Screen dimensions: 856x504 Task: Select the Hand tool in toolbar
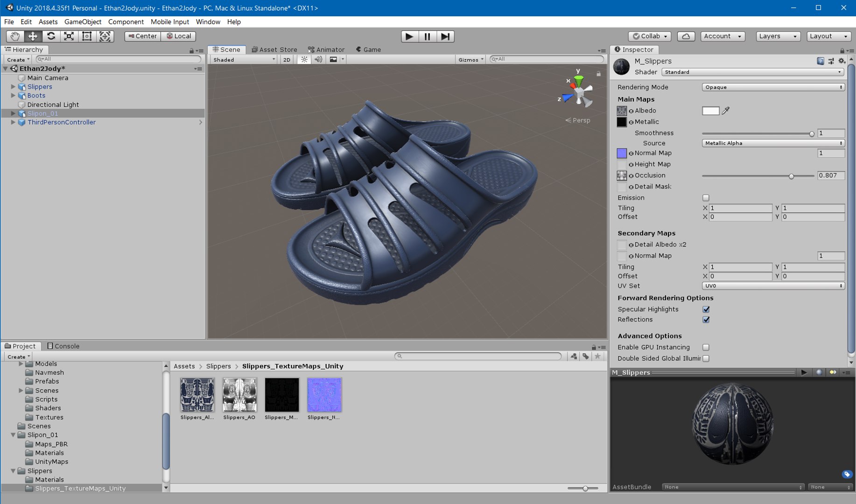(15, 36)
